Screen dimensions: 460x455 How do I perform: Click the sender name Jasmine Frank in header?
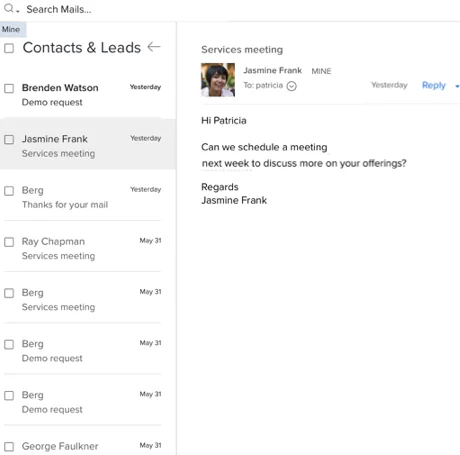(x=273, y=70)
